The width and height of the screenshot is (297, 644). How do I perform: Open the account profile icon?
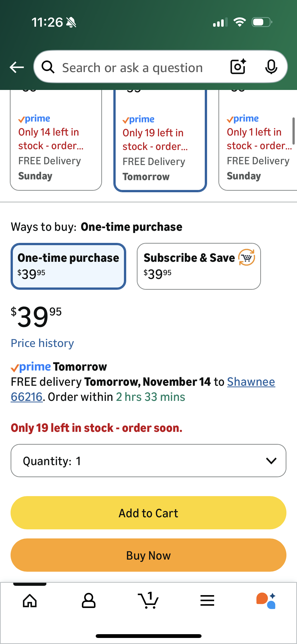(x=89, y=601)
